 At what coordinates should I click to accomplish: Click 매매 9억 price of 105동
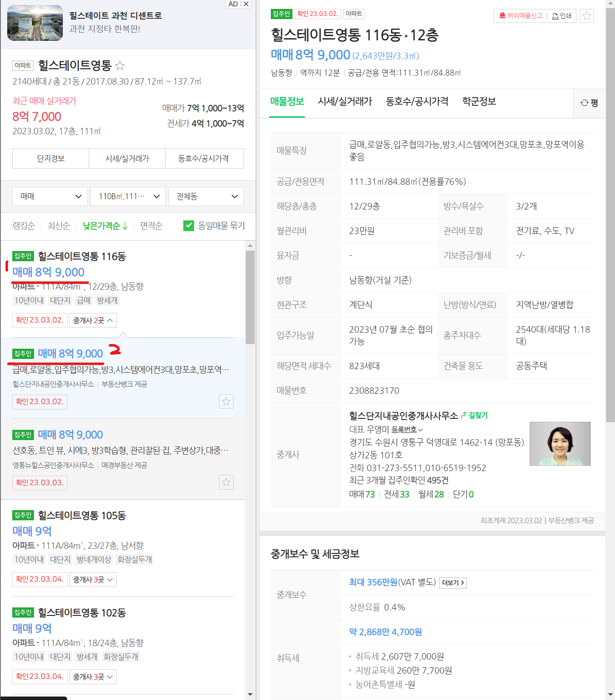[x=32, y=531]
